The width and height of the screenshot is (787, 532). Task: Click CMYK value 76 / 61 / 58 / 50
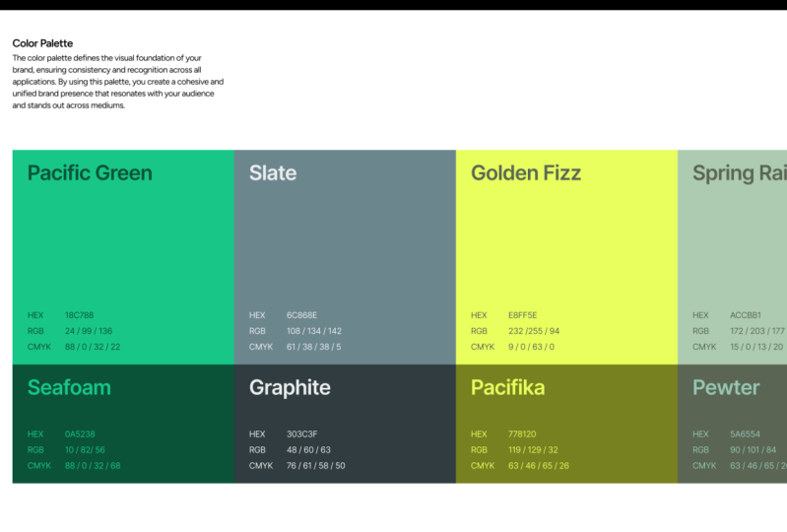pyautogui.click(x=316, y=466)
